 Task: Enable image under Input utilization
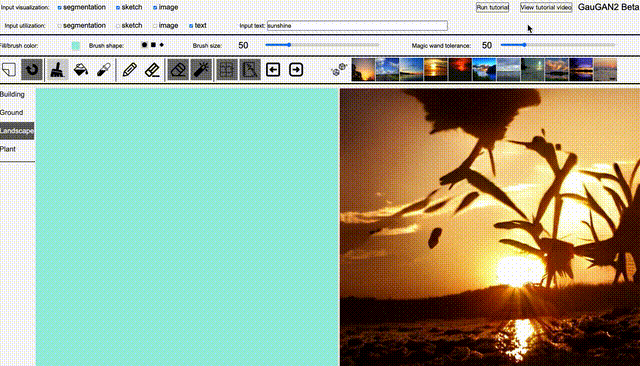pyautogui.click(x=155, y=26)
